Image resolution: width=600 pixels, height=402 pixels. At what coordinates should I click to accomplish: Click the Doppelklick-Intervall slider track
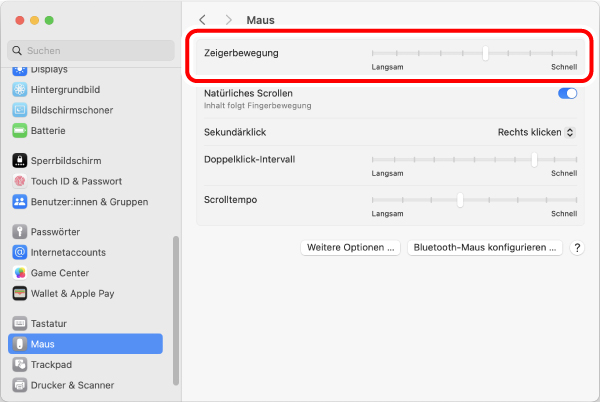(x=474, y=159)
